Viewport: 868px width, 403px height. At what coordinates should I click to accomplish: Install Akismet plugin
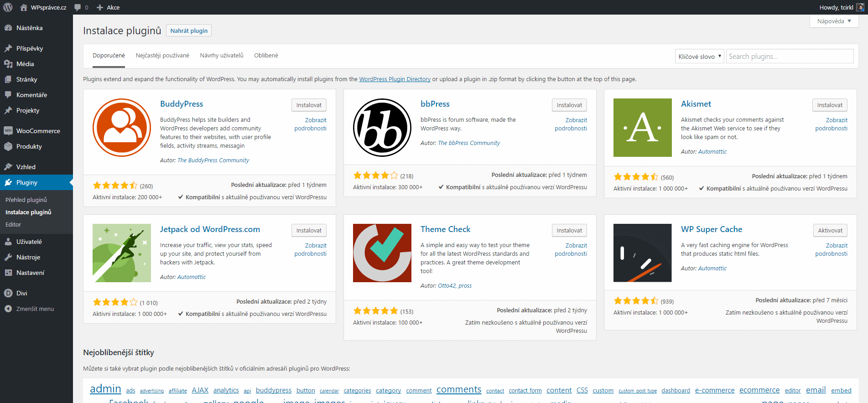pyautogui.click(x=830, y=105)
